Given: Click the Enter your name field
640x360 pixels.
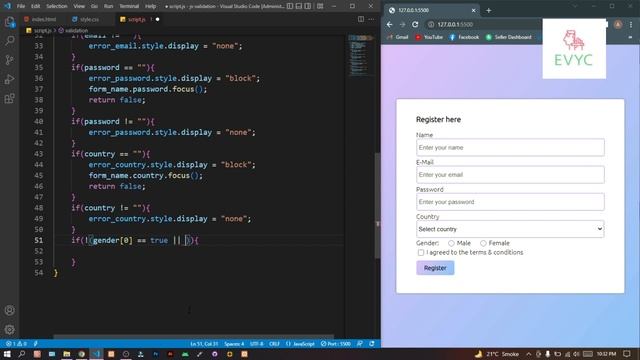Looking at the screenshot, I should pos(510,147).
